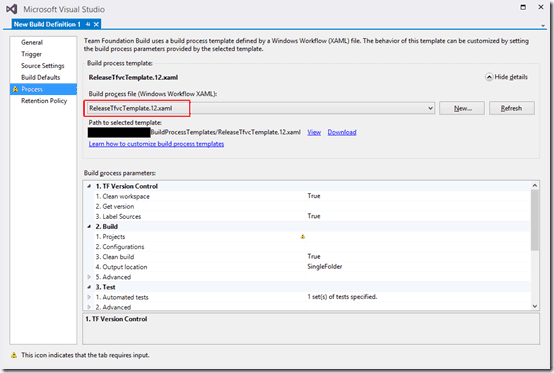Screen dimensions: 554x373
Task: Click the True value for Clean build
Action: [314, 256]
